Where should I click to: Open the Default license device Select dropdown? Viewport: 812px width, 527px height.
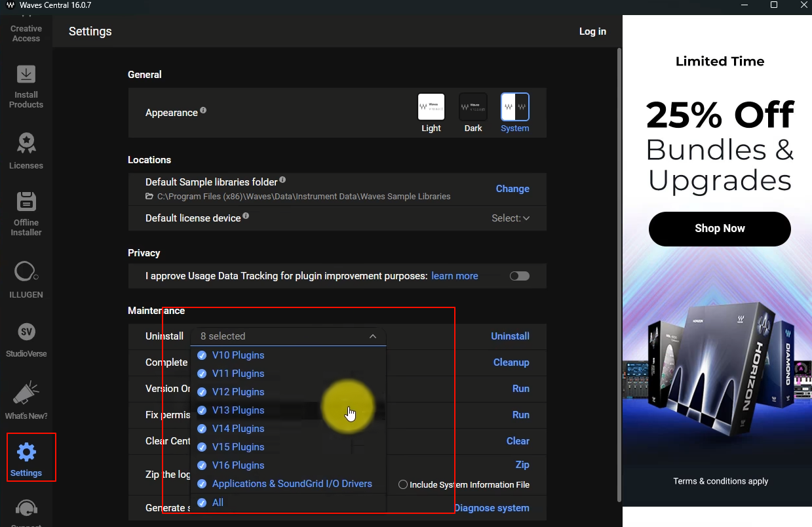(x=511, y=218)
